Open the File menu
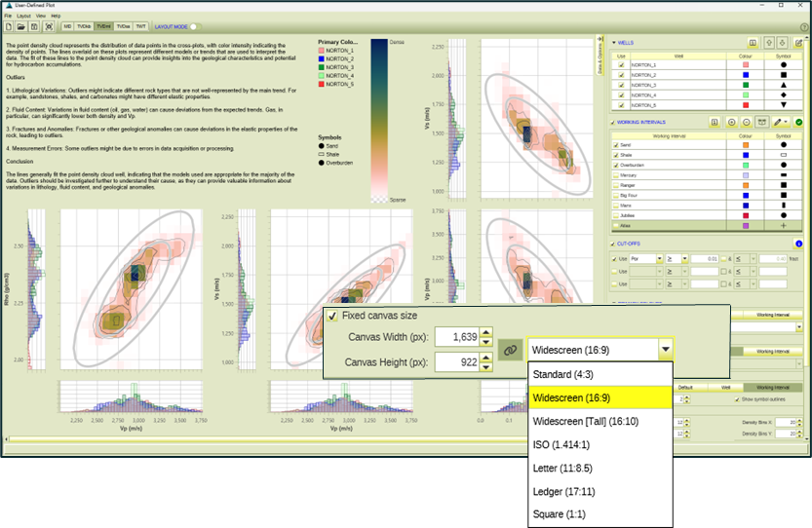The width and height of the screenshot is (812, 528). [x=8, y=16]
